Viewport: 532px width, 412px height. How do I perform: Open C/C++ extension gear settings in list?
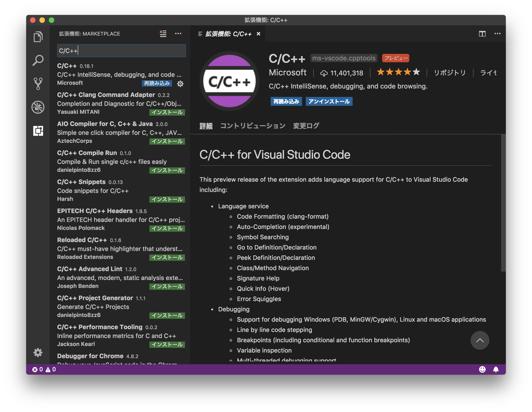(x=180, y=84)
